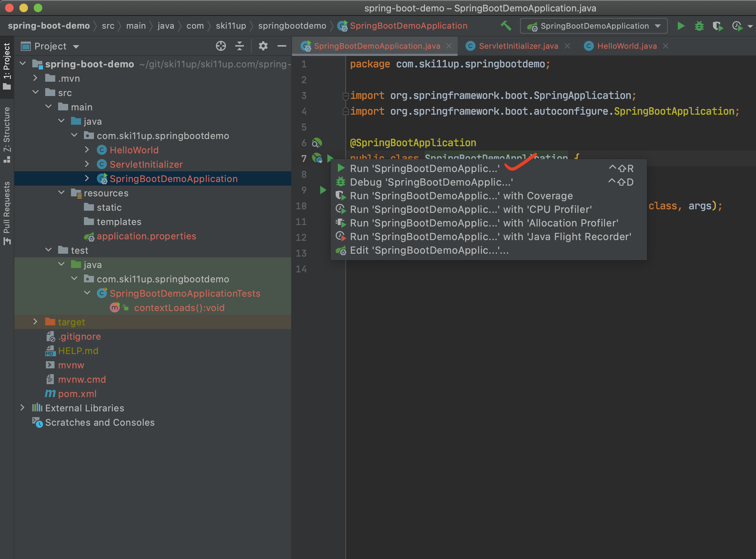Click Run with Coverage shield icon
The width and height of the screenshot is (756, 559).
(718, 26)
